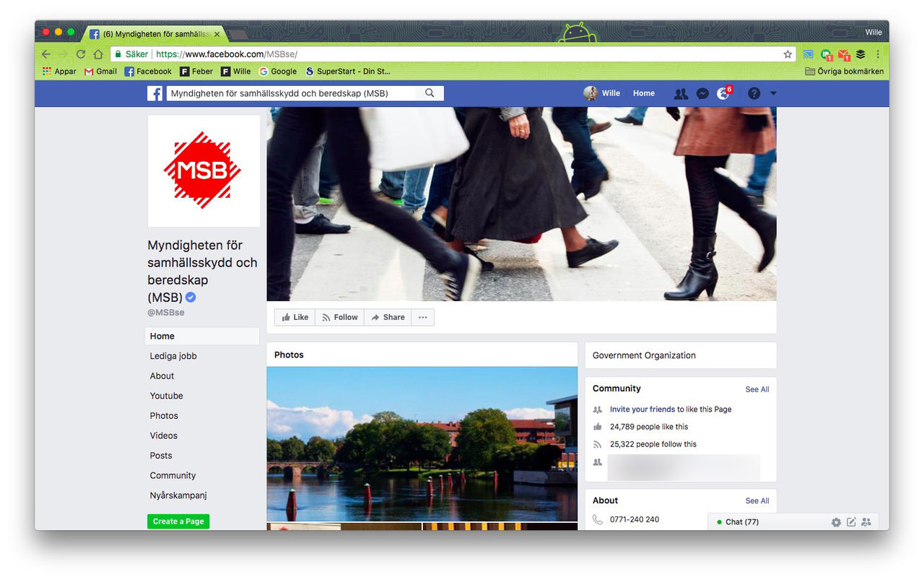Click the Wille name in the header
This screenshot has width=924, height=580.
point(611,93)
